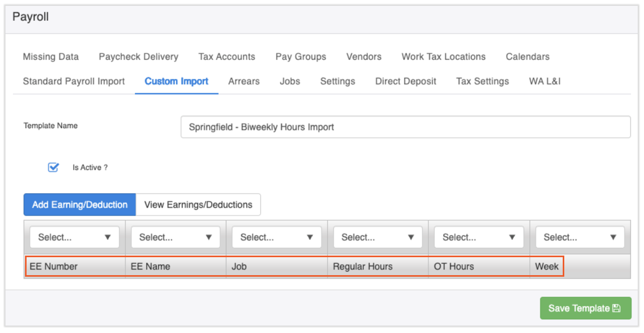This screenshot has width=644, height=333.
Task: Choose mapping dropdown above Regular Hours
Action: pos(377,237)
